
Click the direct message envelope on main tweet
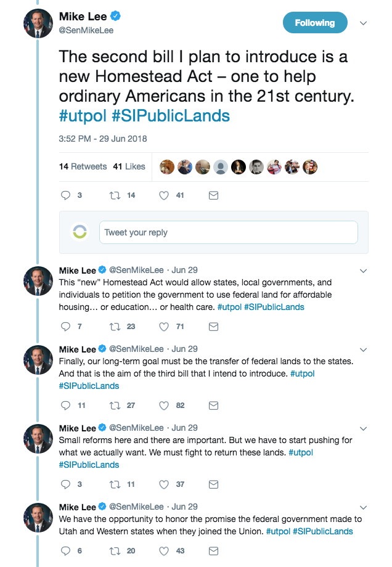213,195
